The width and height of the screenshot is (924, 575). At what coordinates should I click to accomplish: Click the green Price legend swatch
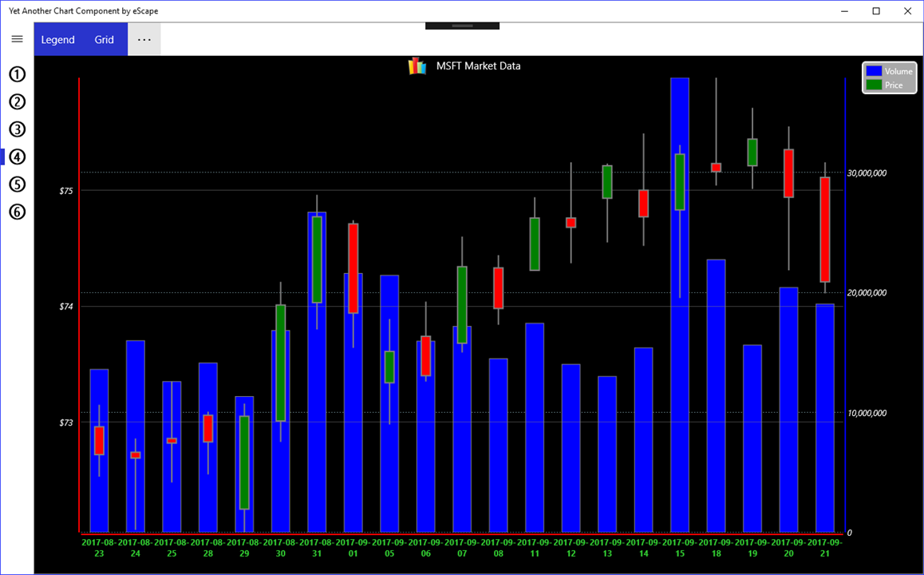pyautogui.click(x=874, y=85)
